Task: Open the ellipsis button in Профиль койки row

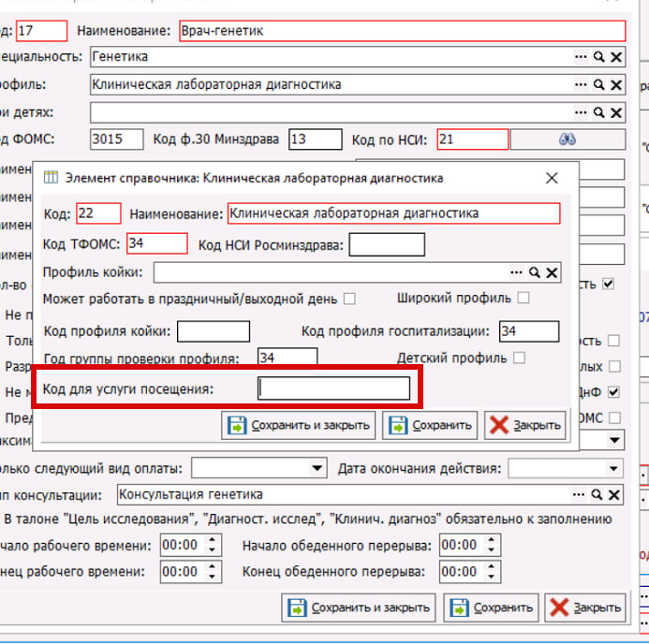Action: tap(516, 273)
